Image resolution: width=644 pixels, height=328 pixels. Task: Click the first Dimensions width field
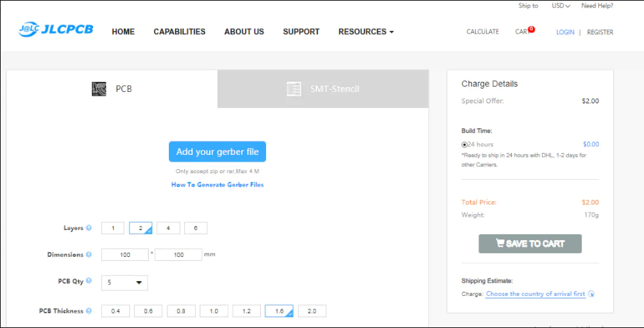pyautogui.click(x=125, y=255)
